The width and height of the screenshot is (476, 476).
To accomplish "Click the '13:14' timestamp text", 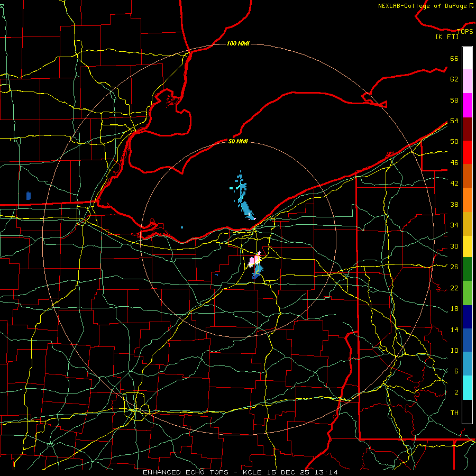I will click(326, 472).
